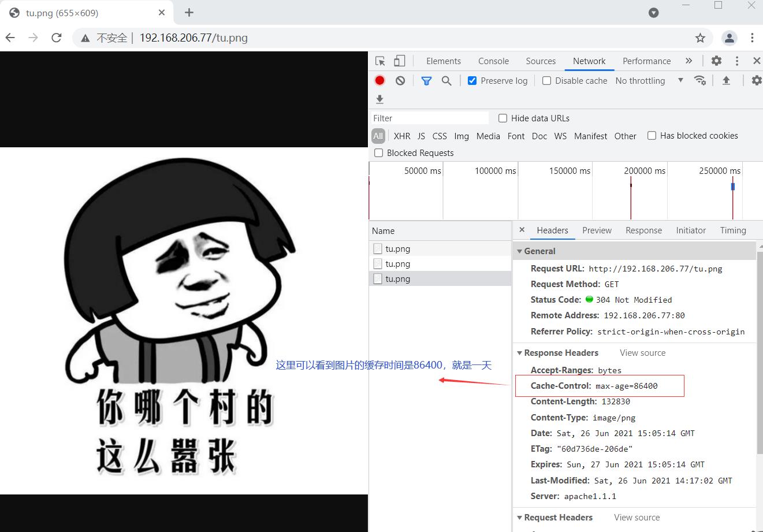The height and width of the screenshot is (532, 763).
Task: Open the Chrome three-dot menu
Action: pyautogui.click(x=752, y=38)
